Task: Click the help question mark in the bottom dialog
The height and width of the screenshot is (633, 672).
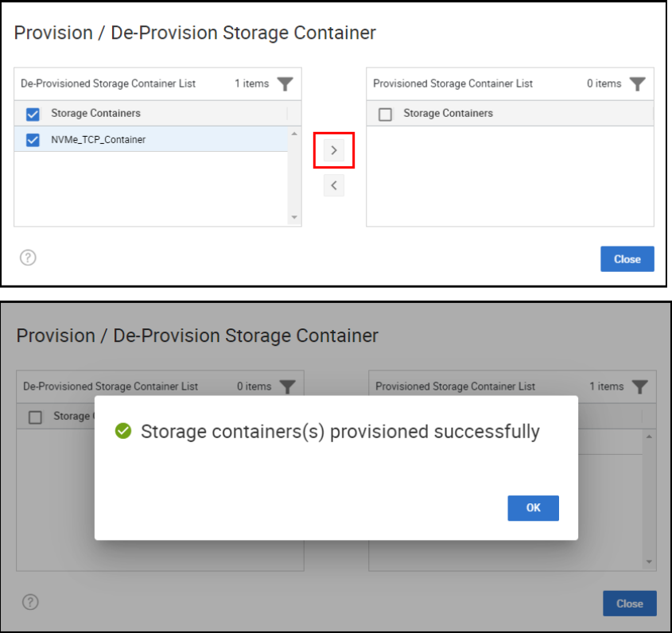Action: 30,603
